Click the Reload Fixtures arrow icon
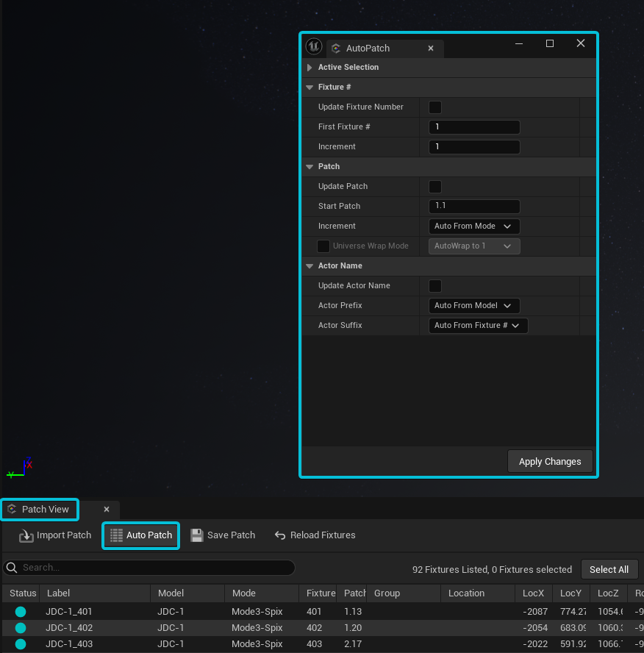 coord(280,535)
